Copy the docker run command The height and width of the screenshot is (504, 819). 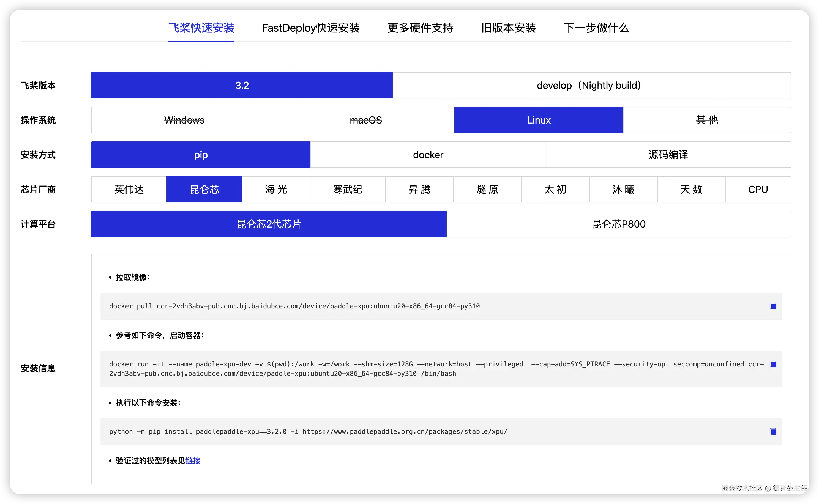click(773, 364)
